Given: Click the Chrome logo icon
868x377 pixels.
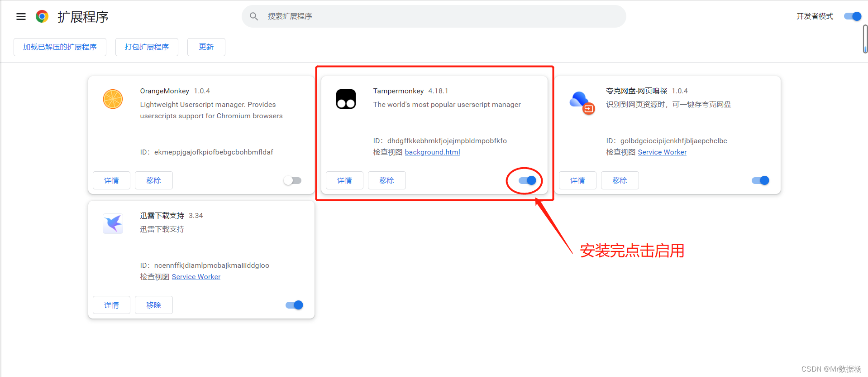Looking at the screenshot, I should coord(42,17).
